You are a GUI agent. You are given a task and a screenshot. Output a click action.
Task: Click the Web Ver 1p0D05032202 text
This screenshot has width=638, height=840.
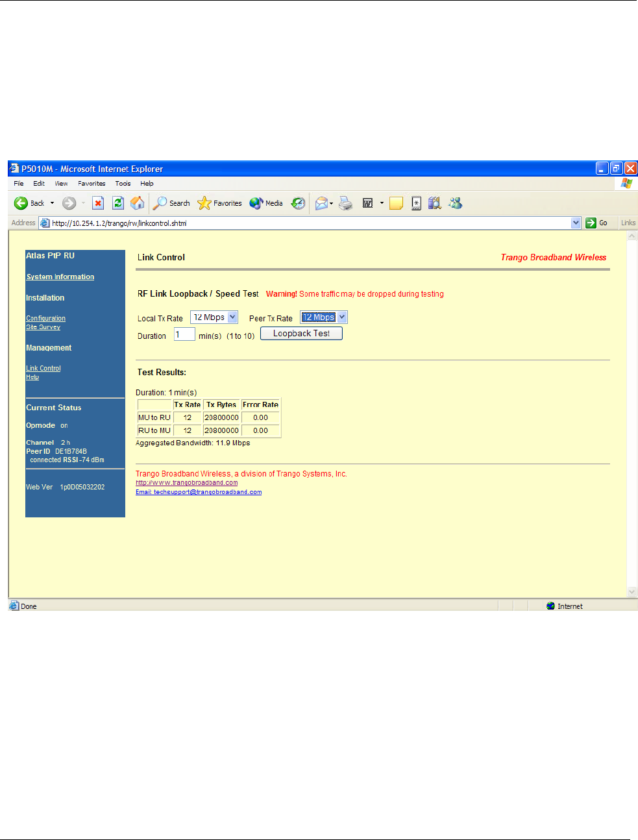(66, 487)
